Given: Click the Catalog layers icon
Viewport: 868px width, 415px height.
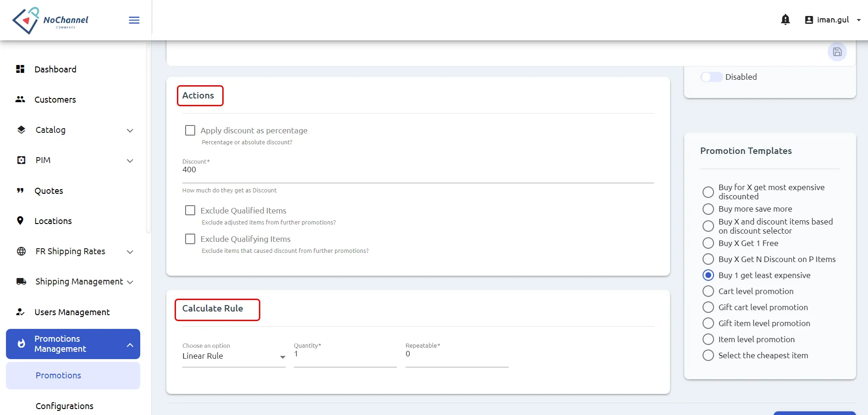Looking at the screenshot, I should pyautogui.click(x=21, y=130).
